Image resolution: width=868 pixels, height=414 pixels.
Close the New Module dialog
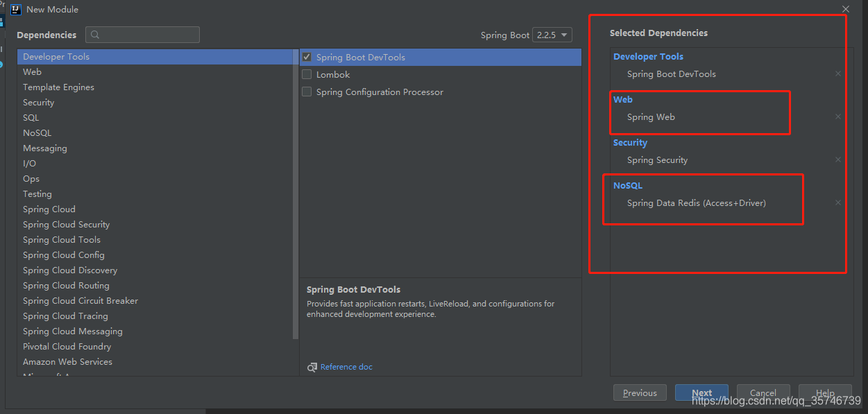pyautogui.click(x=845, y=9)
